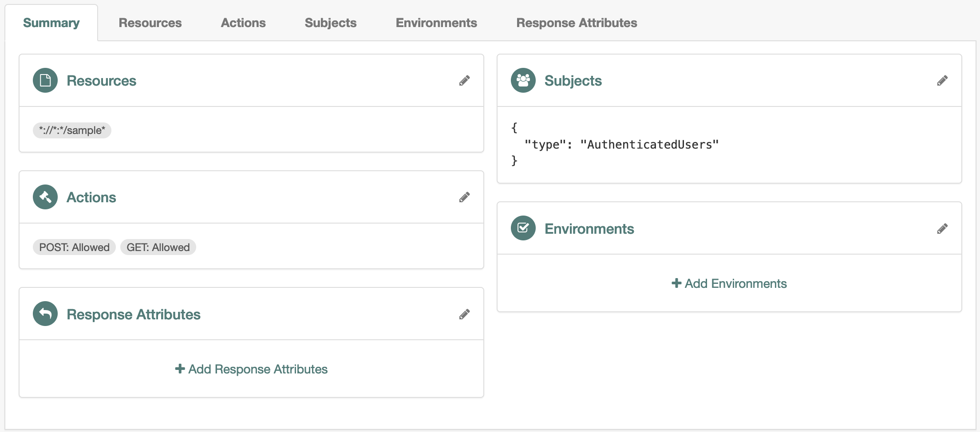Click the GET: Allowed action tag
Screen dimensions: 980x432
click(158, 247)
